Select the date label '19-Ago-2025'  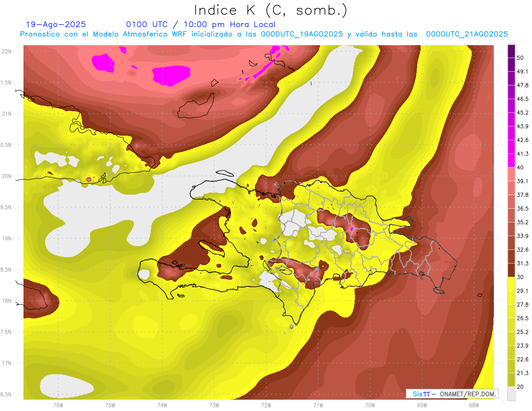[x=56, y=24]
